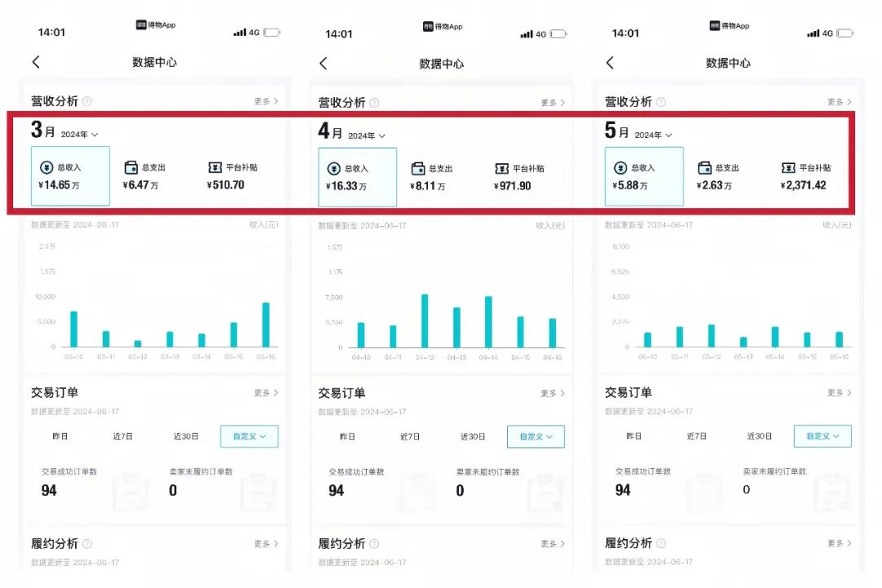Click 更多 beside 交易订单 on the May screen

839,392
